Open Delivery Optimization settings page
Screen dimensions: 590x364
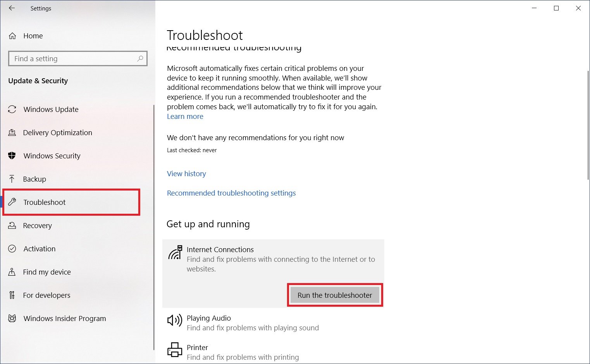(57, 132)
